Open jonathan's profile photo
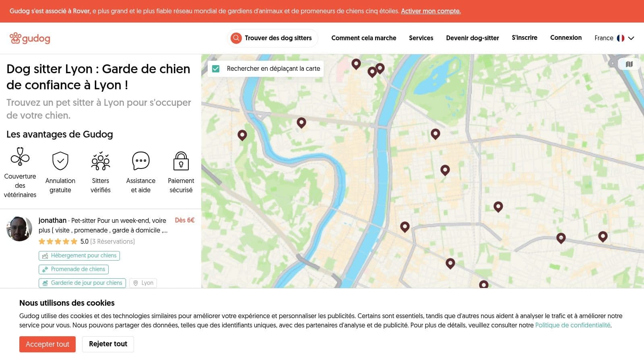 (19, 228)
